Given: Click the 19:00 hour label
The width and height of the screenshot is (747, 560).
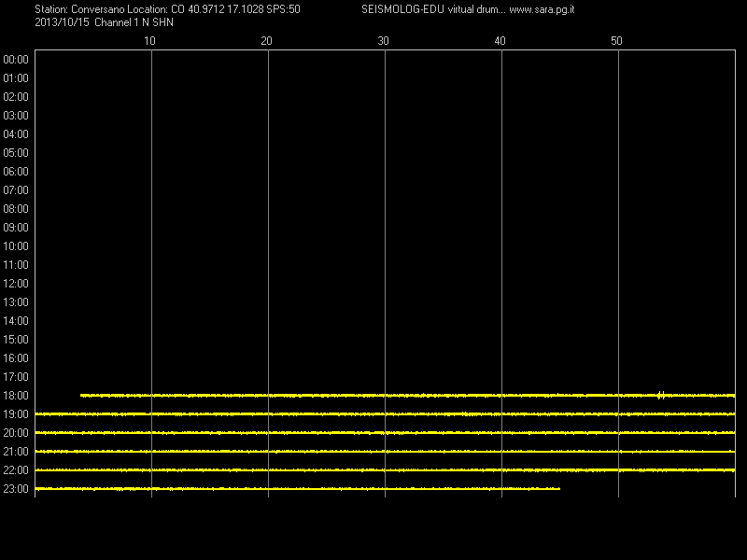Looking at the screenshot, I should pos(16,414).
